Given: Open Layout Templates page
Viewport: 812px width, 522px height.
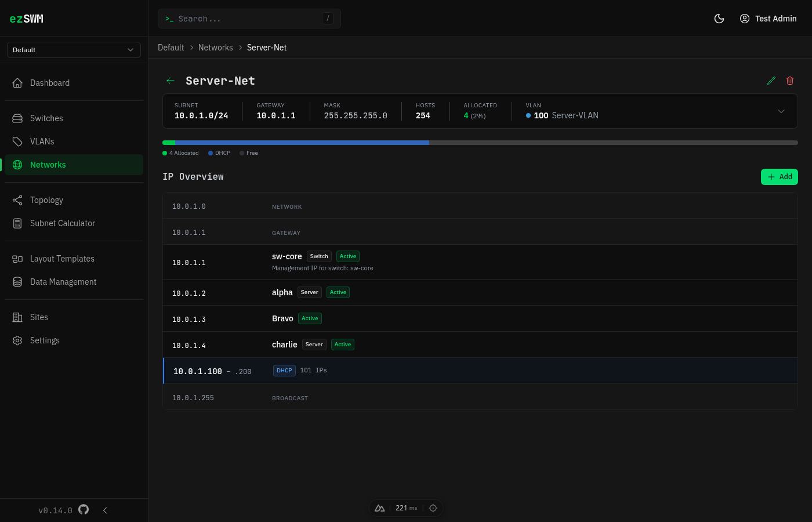Looking at the screenshot, I should coord(74,259).
